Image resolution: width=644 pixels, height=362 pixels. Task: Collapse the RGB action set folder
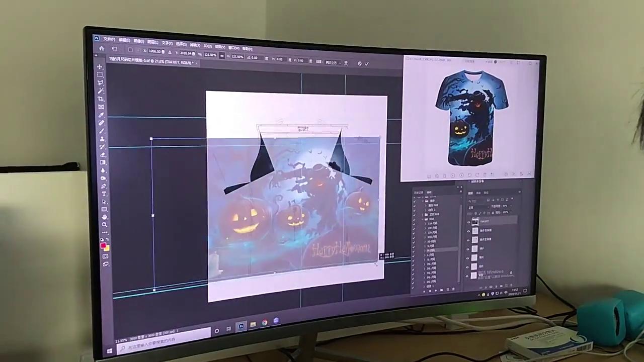(x=423, y=219)
